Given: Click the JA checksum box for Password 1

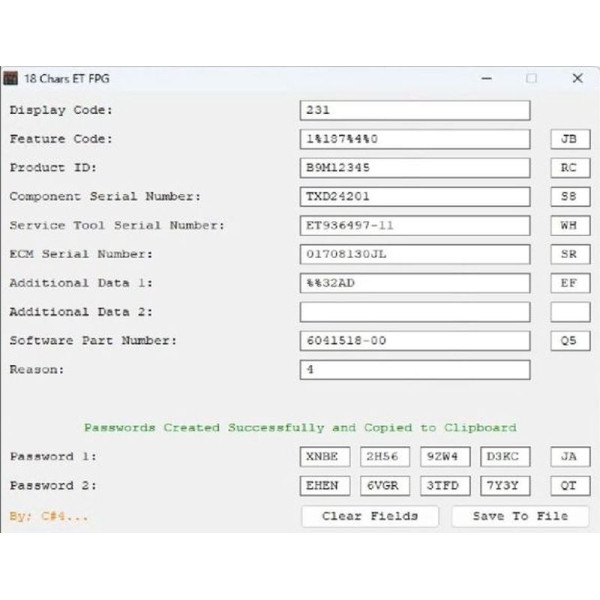Looking at the screenshot, I should pos(569,457).
